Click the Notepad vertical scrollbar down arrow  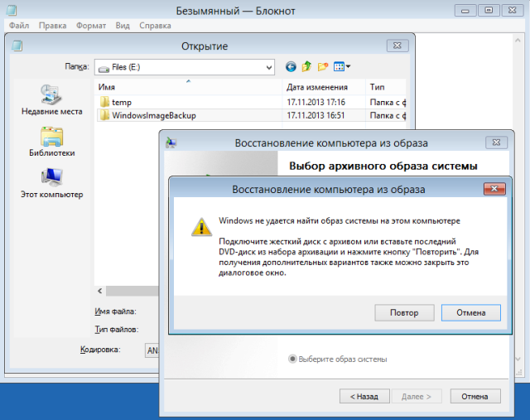click(518, 360)
